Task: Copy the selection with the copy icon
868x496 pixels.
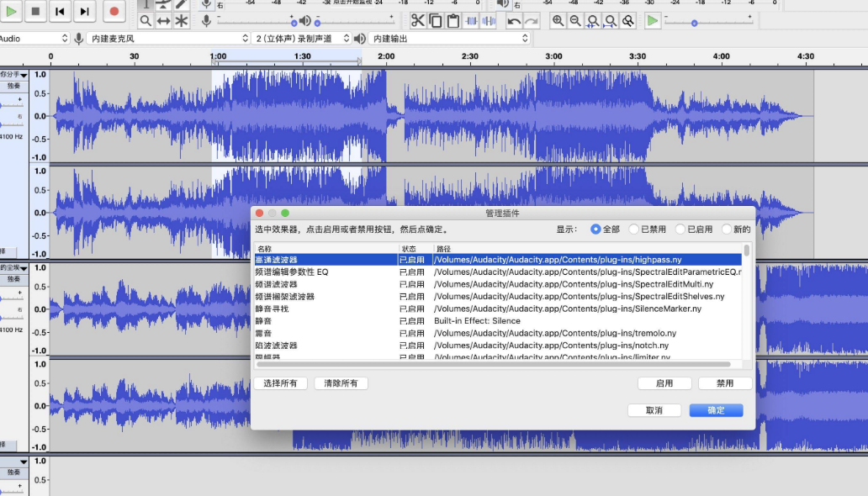Action: coord(436,21)
